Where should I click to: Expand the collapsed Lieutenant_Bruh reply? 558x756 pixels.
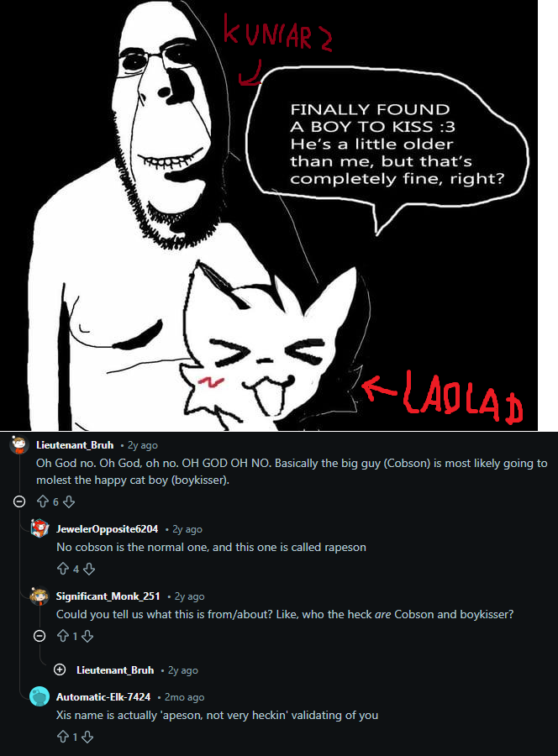(60, 669)
